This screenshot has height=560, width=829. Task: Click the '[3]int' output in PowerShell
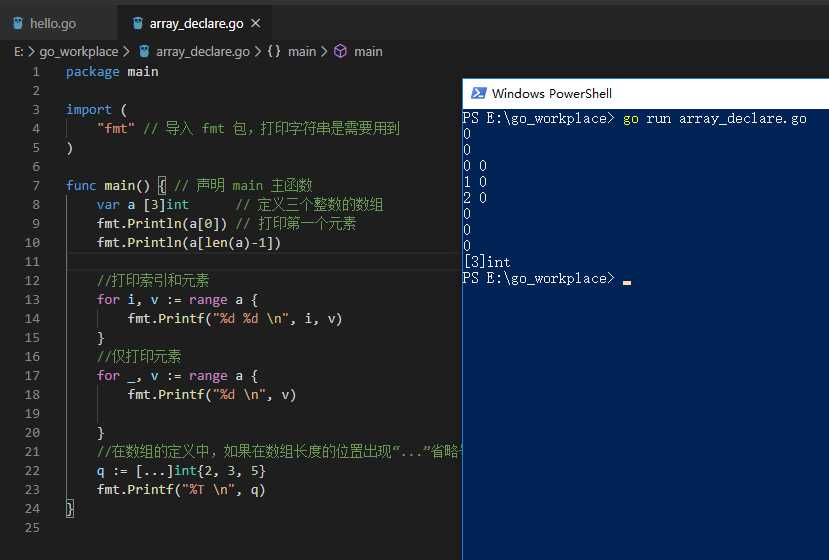tap(487, 262)
